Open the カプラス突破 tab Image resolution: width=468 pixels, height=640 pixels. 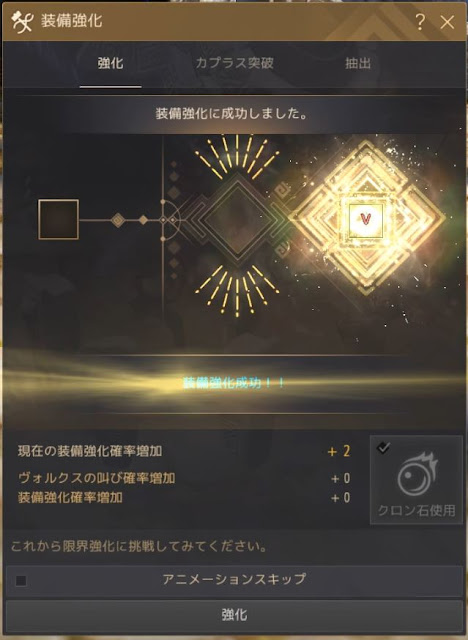[x=234, y=63]
